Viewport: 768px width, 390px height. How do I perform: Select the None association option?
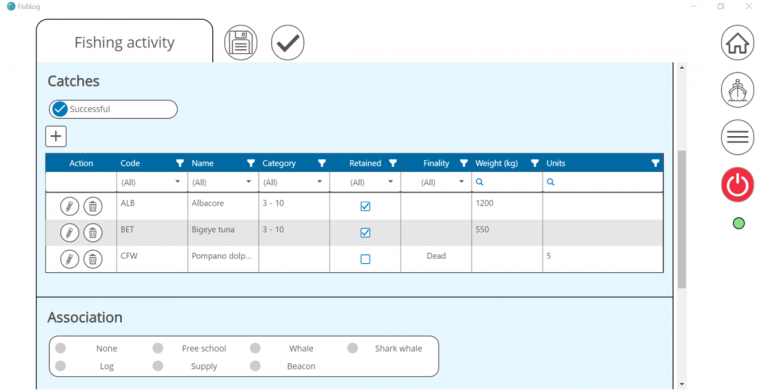pyautogui.click(x=61, y=348)
